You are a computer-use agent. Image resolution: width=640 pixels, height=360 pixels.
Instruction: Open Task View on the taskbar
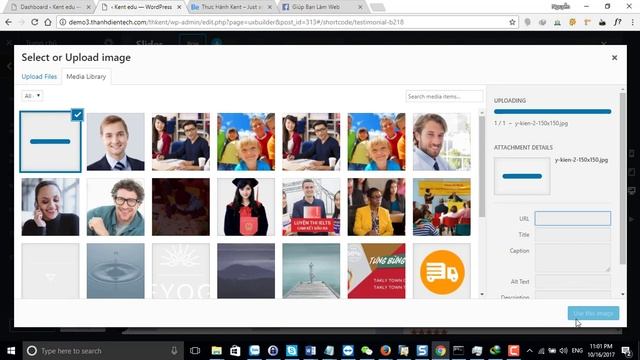pos(195,351)
